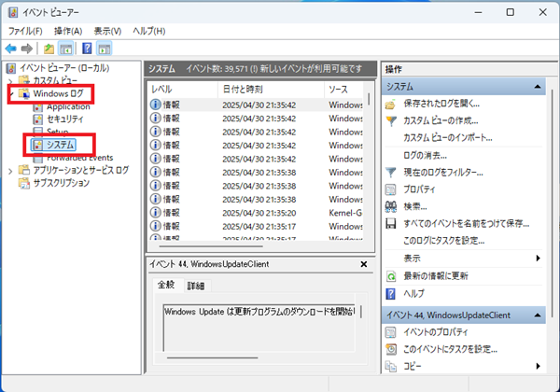
Task: Collapse イベント 44, WindowsUpdateClient section arrow
Action: click(538, 315)
